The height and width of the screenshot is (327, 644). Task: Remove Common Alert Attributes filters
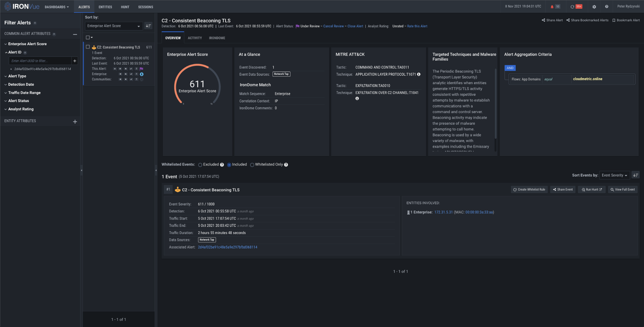tap(54, 34)
